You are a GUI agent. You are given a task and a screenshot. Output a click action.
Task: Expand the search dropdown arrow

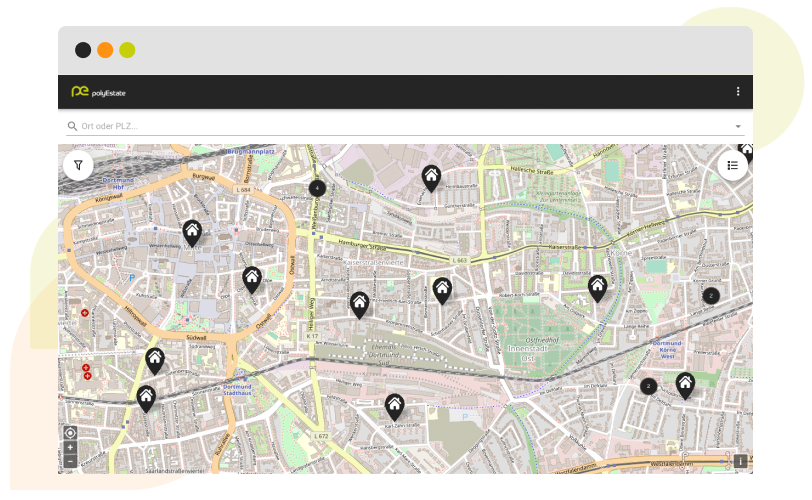pyautogui.click(x=738, y=127)
